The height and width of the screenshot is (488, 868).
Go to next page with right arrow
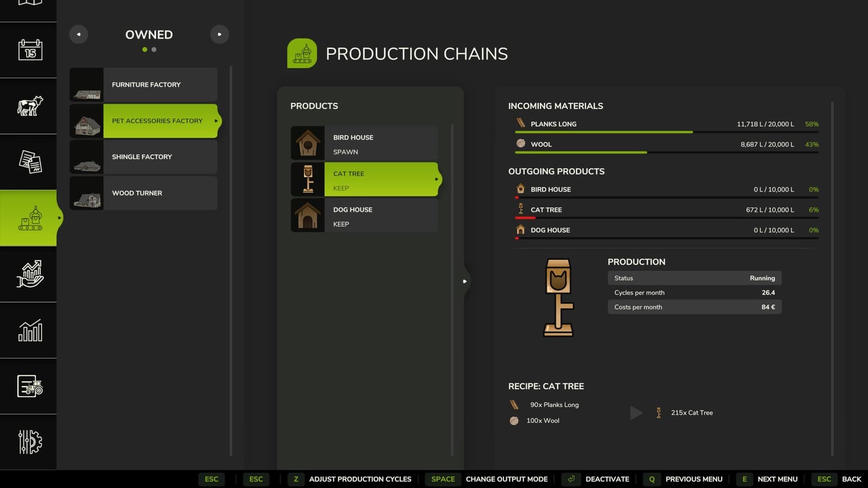tap(220, 34)
